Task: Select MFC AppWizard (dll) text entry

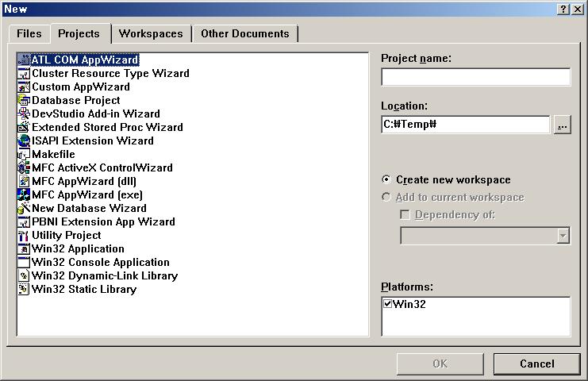Action: [84, 181]
